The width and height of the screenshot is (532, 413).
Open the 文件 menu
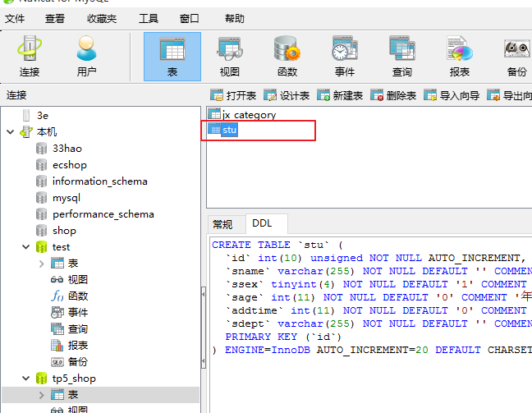click(x=15, y=19)
